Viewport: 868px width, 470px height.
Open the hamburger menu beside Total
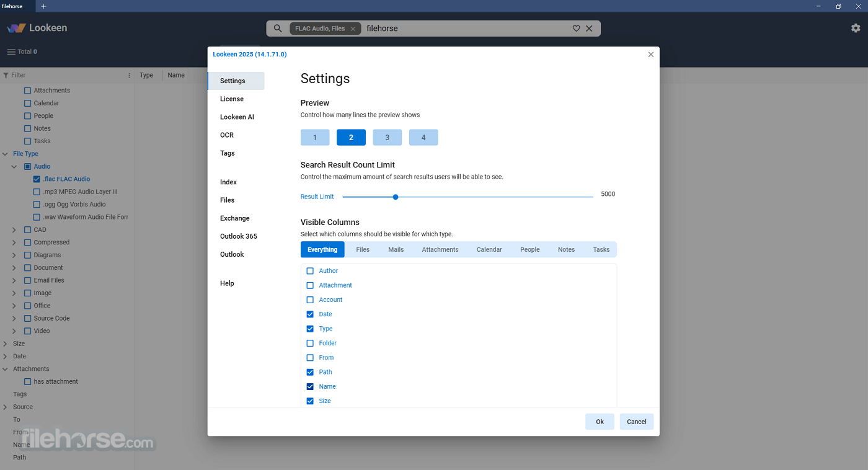[x=11, y=51]
